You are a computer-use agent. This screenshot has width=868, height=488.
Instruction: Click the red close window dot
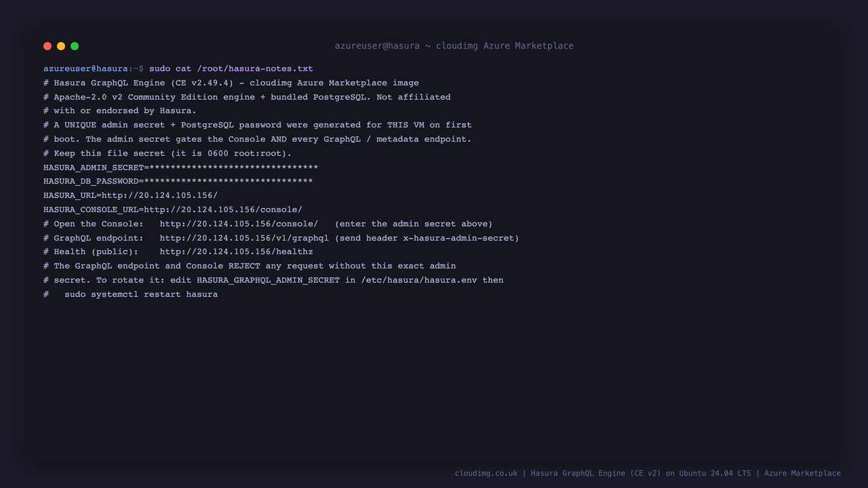pyautogui.click(x=47, y=46)
